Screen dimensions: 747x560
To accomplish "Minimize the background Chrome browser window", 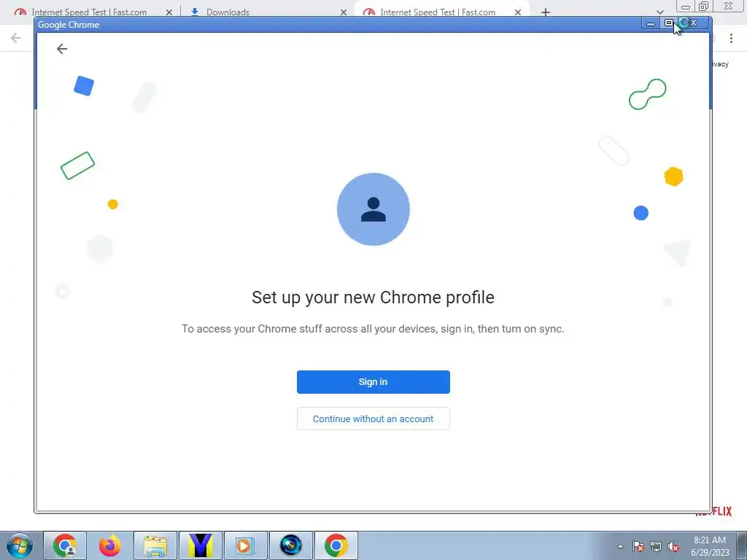I will [686, 7].
